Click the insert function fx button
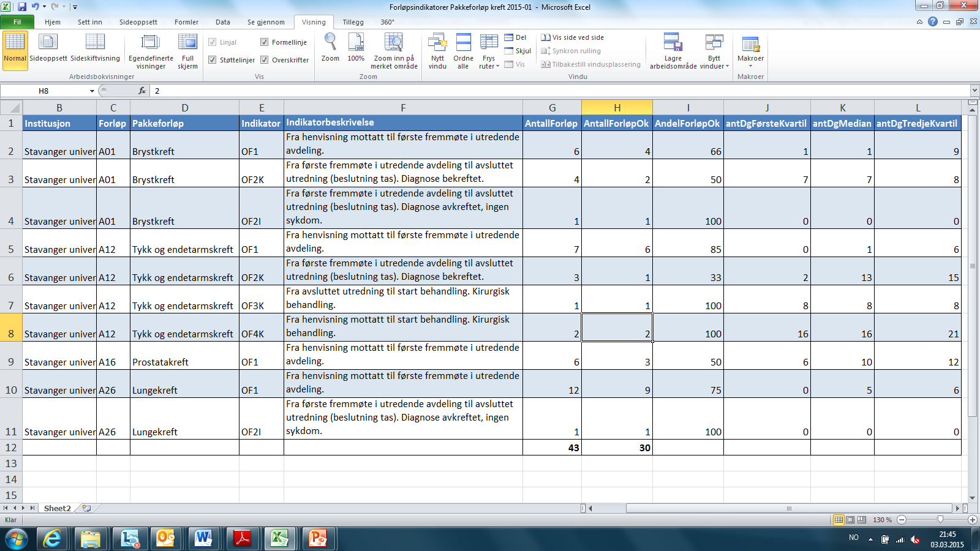980x551 pixels. click(x=142, y=91)
